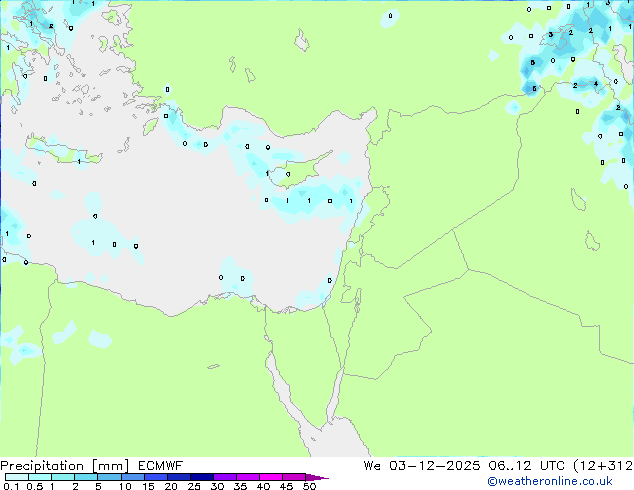634x490 pixels.
Task: Pick the 5–10 mm legend swatch
Action: click(109, 477)
